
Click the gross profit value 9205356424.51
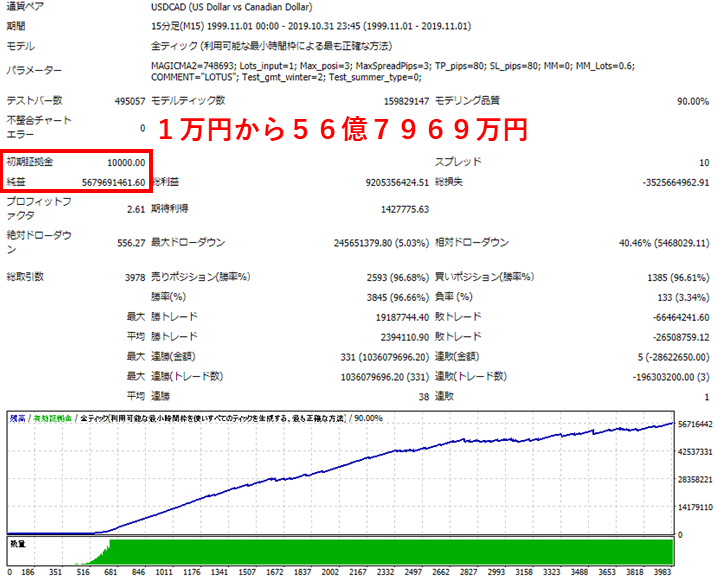pos(397,183)
